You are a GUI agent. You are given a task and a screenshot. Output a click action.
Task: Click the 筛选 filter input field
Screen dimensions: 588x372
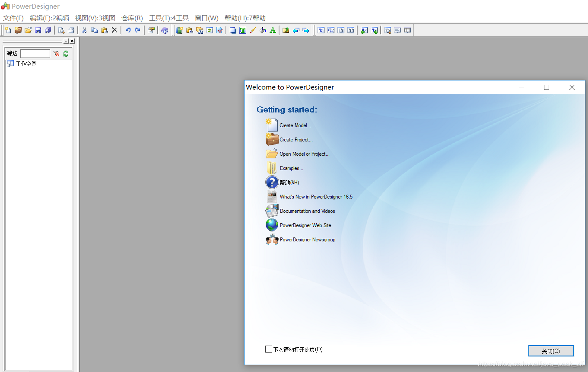tap(35, 54)
